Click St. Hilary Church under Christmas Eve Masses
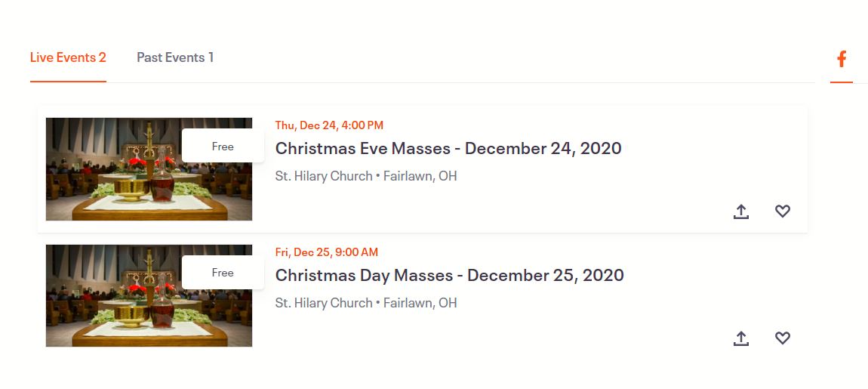 (324, 176)
